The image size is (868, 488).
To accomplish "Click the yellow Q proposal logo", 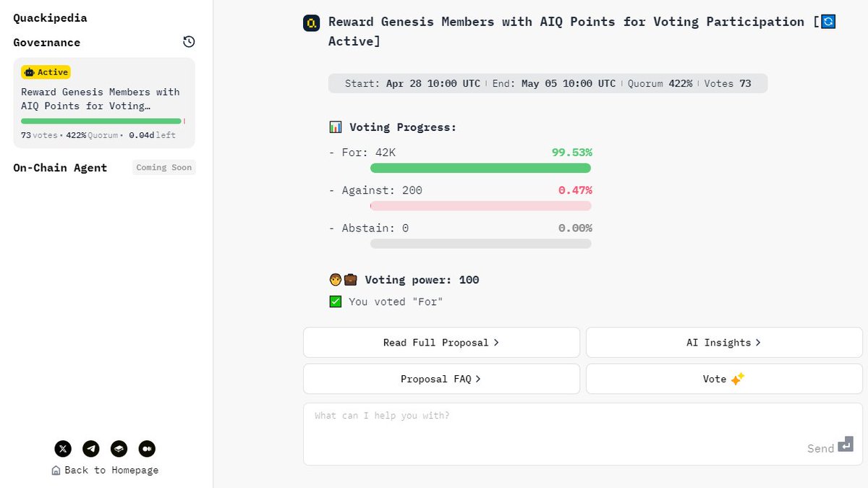I will coord(311,23).
